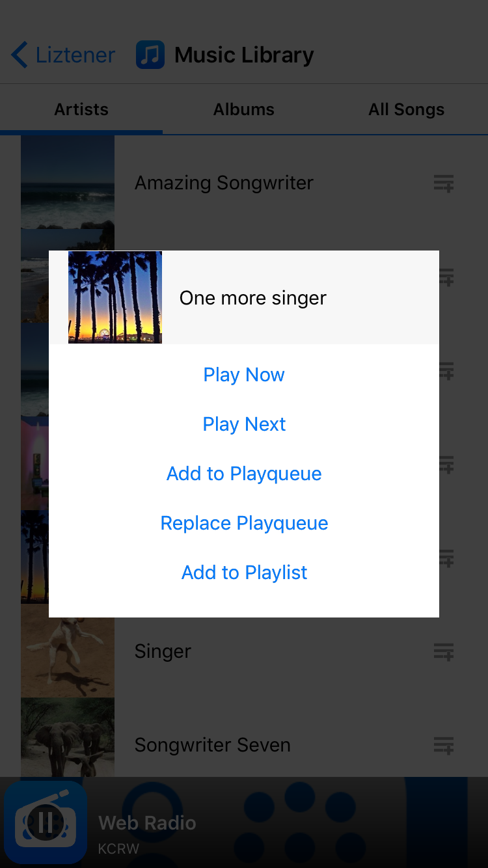
Task: Tap add-to-queue icon beside Songwriter Seven
Action: tap(444, 745)
